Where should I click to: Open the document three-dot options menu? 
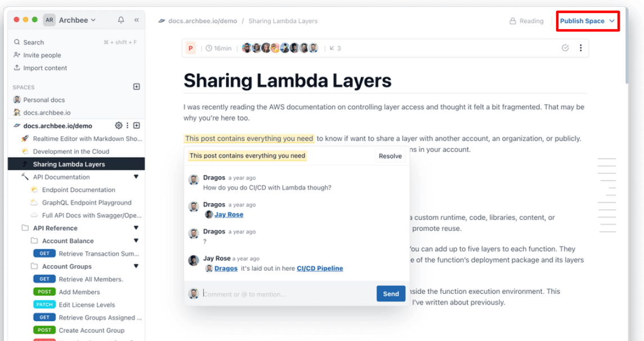(581, 48)
